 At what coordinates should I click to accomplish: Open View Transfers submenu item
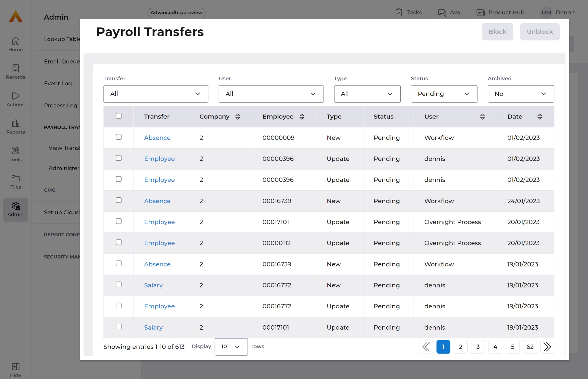64,148
